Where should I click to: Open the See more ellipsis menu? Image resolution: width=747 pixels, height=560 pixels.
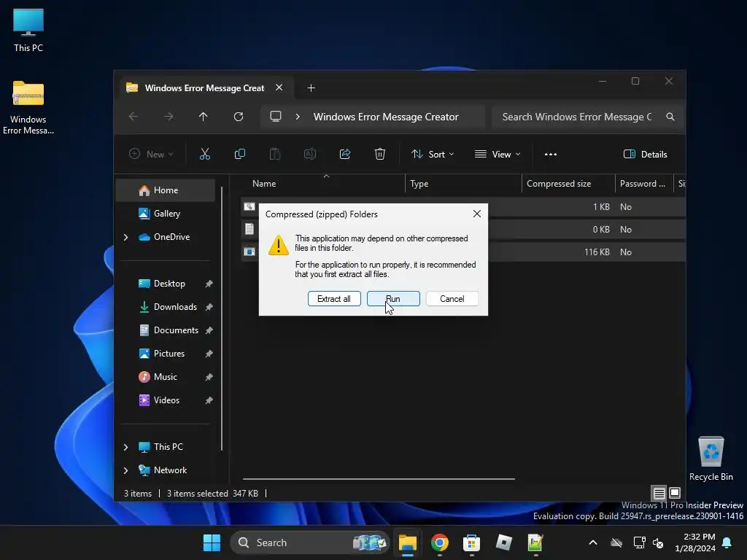click(x=551, y=154)
